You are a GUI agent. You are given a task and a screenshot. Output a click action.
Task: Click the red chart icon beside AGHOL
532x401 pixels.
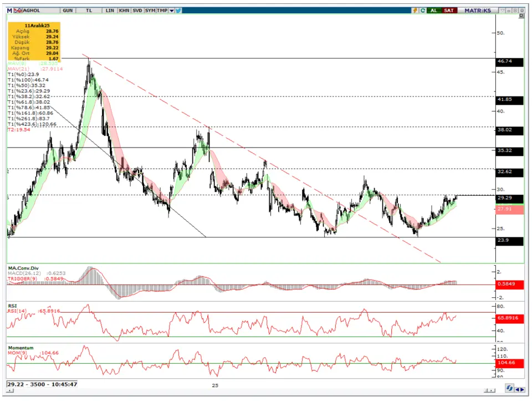(17, 11)
